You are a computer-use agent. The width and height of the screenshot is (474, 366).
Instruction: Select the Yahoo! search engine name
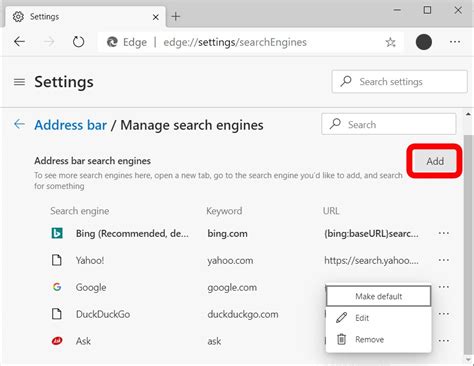(x=90, y=260)
